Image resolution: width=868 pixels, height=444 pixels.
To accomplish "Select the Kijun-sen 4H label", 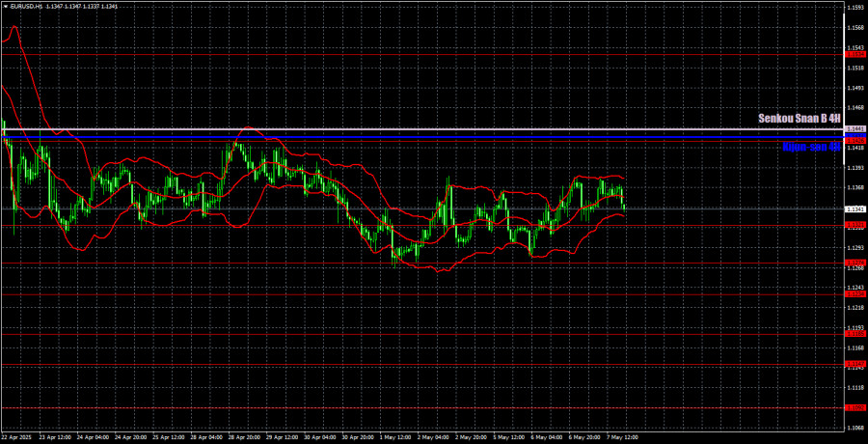I will click(811, 147).
